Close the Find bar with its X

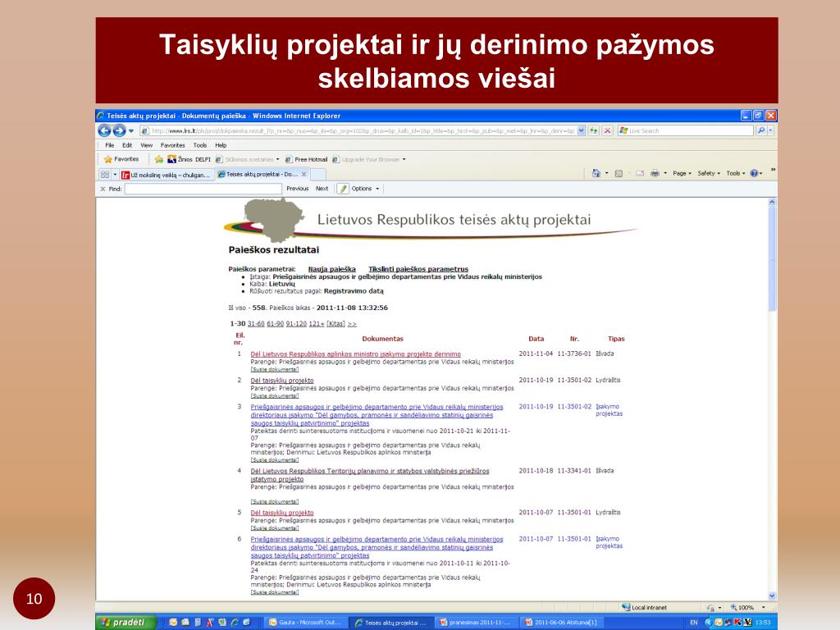click(103, 189)
